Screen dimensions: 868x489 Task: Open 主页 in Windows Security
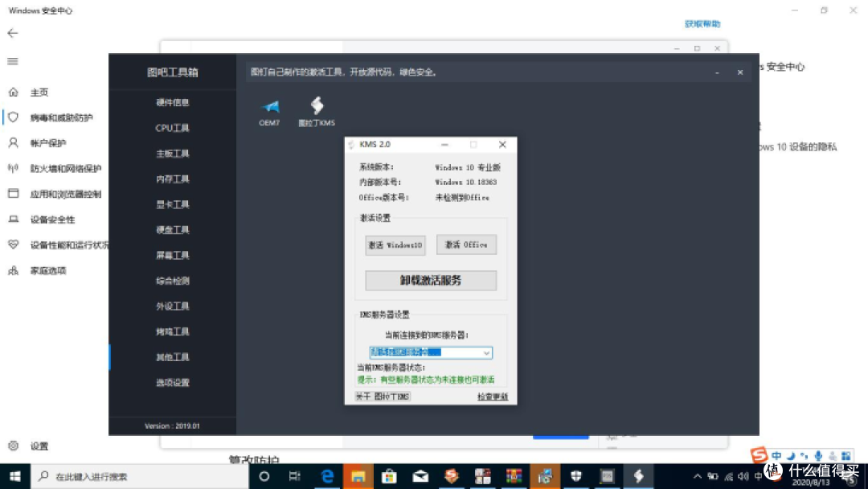click(x=39, y=92)
